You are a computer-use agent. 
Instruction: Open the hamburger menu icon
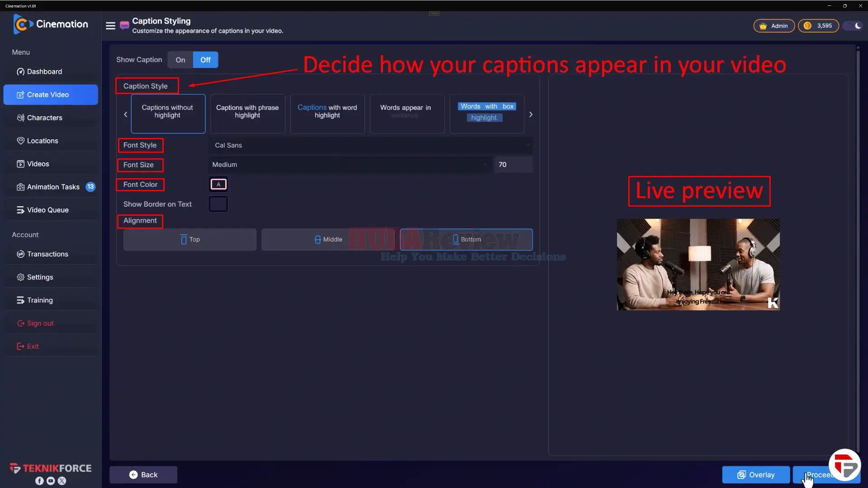point(110,26)
